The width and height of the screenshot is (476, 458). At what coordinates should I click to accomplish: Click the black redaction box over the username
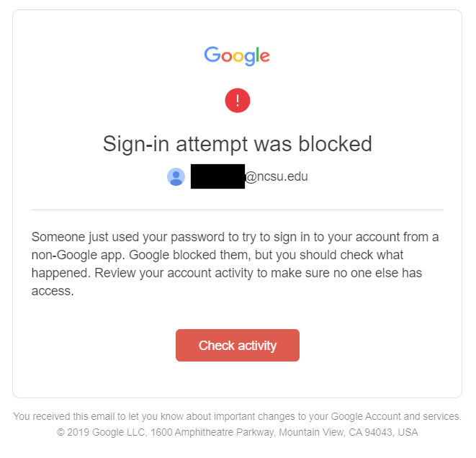217,176
